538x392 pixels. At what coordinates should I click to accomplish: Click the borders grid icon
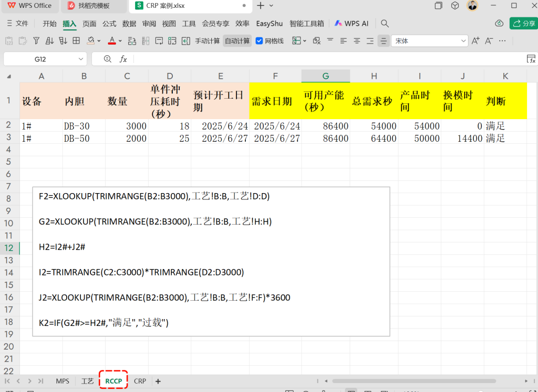point(76,41)
